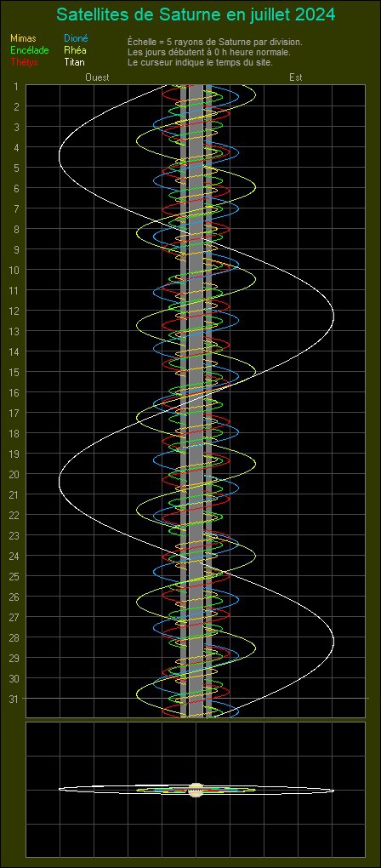Click the Thétys legend label
The height and width of the screenshot is (868, 381).
coord(24,62)
